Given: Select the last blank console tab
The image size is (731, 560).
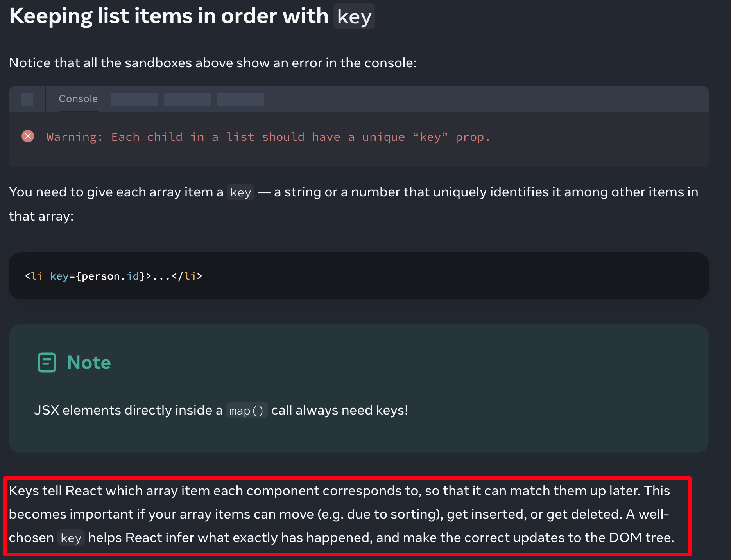Looking at the screenshot, I should [240, 99].
